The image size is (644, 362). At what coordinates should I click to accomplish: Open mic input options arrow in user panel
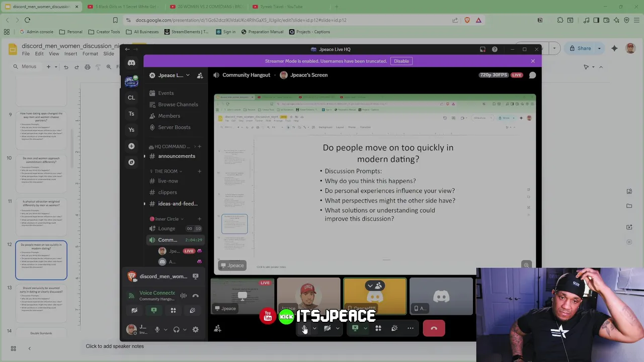tap(165, 329)
